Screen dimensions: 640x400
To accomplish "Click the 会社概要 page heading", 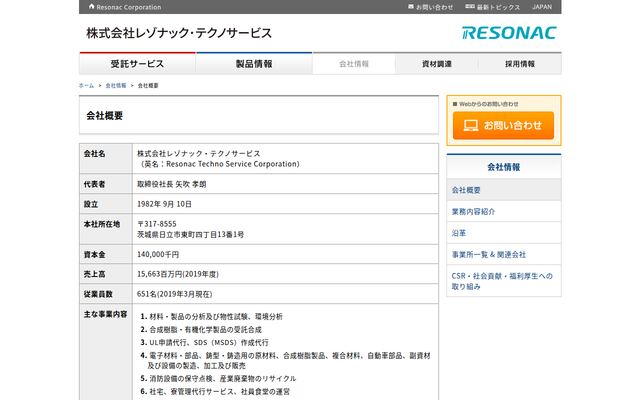I will [104, 116].
